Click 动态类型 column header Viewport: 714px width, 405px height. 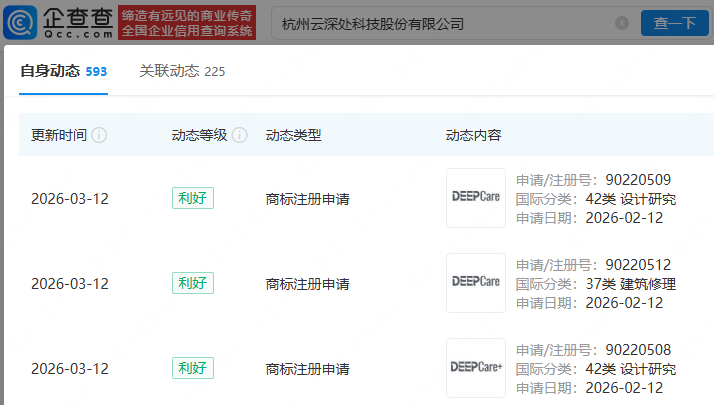(293, 135)
